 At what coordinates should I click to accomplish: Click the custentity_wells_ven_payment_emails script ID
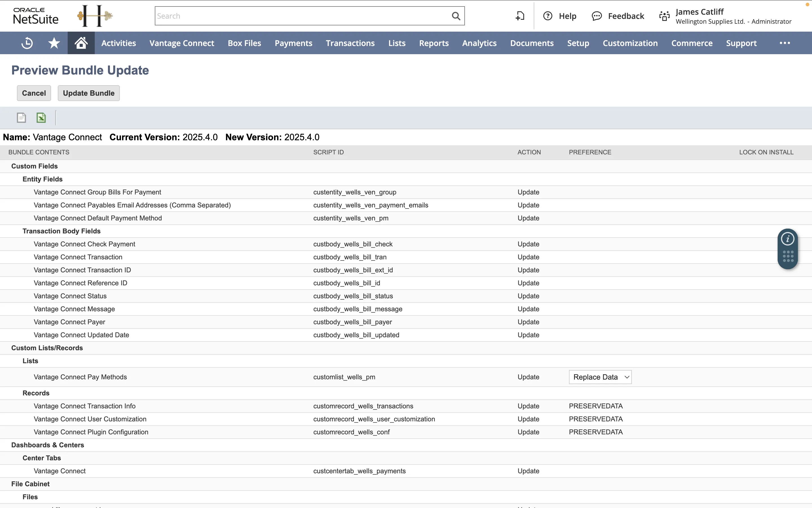371,205
